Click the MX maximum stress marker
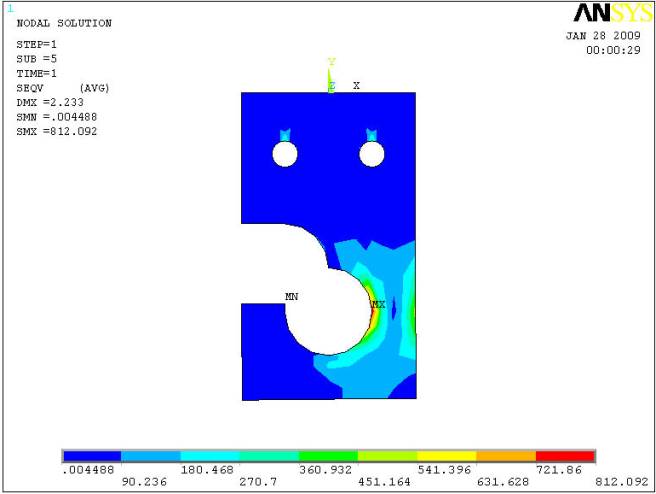The image size is (656, 494). point(379,304)
